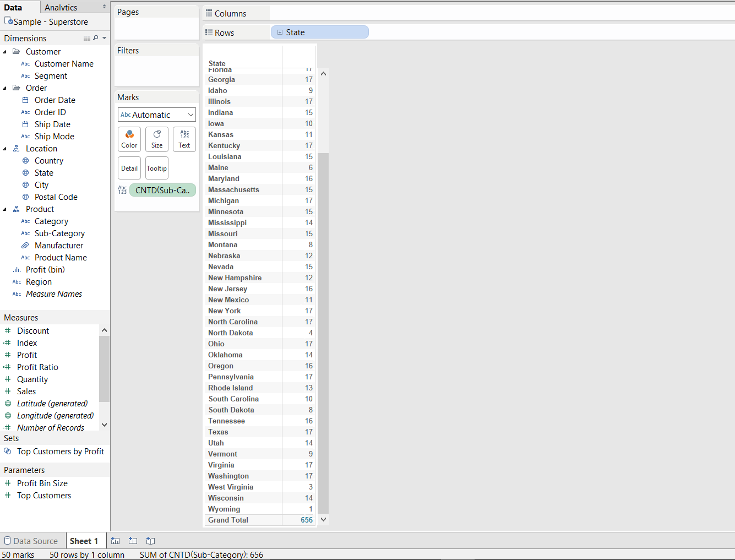Click the calendar icon beside Order Date
The height and width of the screenshot is (560, 735).
coord(25,100)
